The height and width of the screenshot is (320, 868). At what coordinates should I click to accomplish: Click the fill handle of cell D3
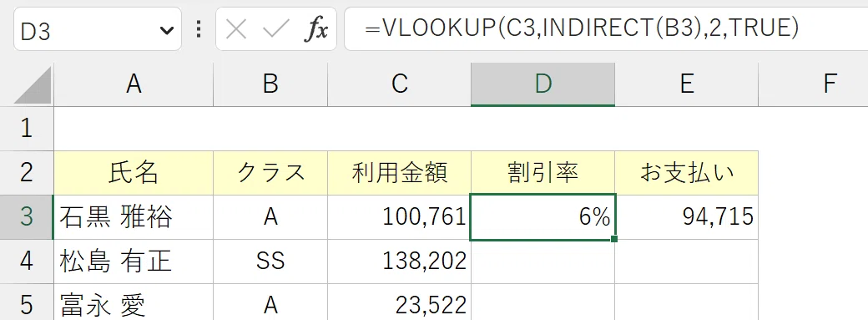614,239
